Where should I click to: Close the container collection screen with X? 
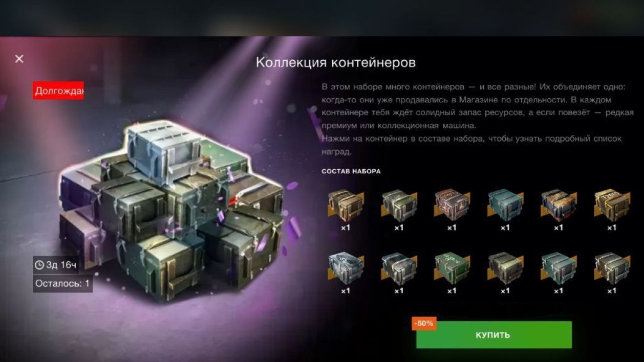coord(19,59)
